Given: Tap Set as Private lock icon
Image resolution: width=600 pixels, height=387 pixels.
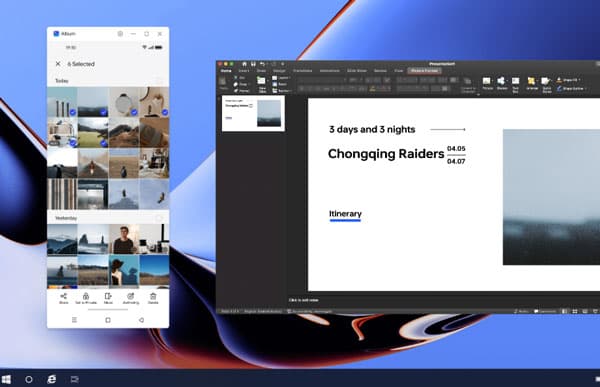Looking at the screenshot, I should pos(86,296).
